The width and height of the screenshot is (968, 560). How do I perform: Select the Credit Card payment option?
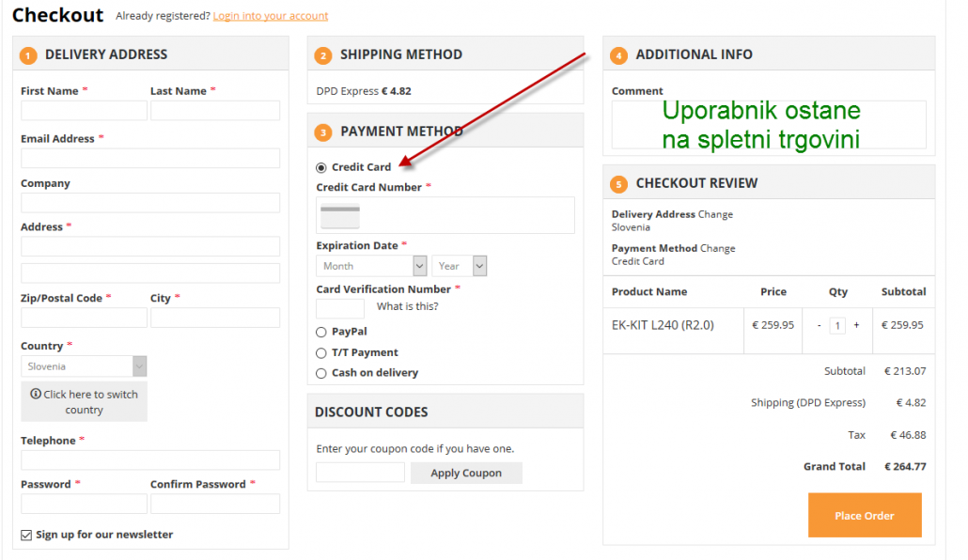[321, 167]
